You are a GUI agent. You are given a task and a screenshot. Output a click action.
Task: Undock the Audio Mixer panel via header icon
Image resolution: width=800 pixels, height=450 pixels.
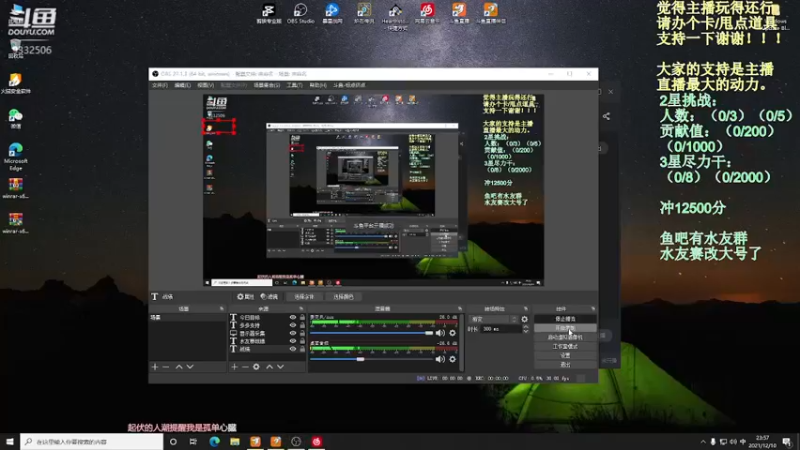click(x=460, y=309)
